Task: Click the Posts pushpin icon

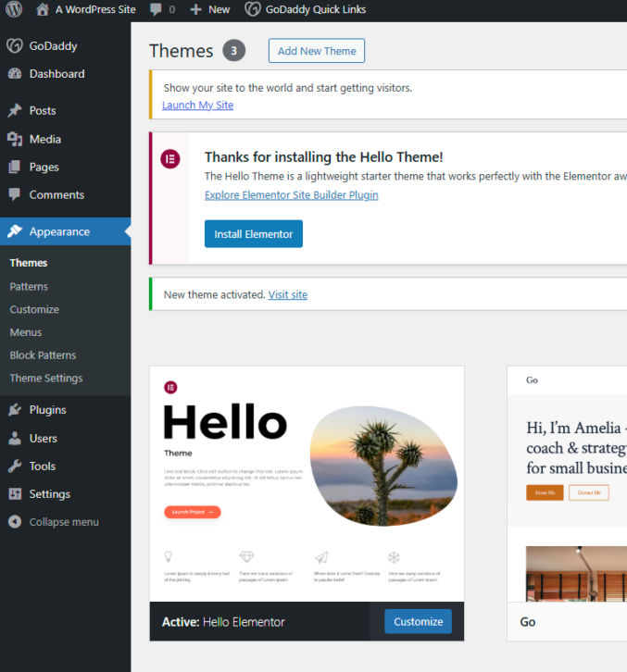Action: coord(15,110)
